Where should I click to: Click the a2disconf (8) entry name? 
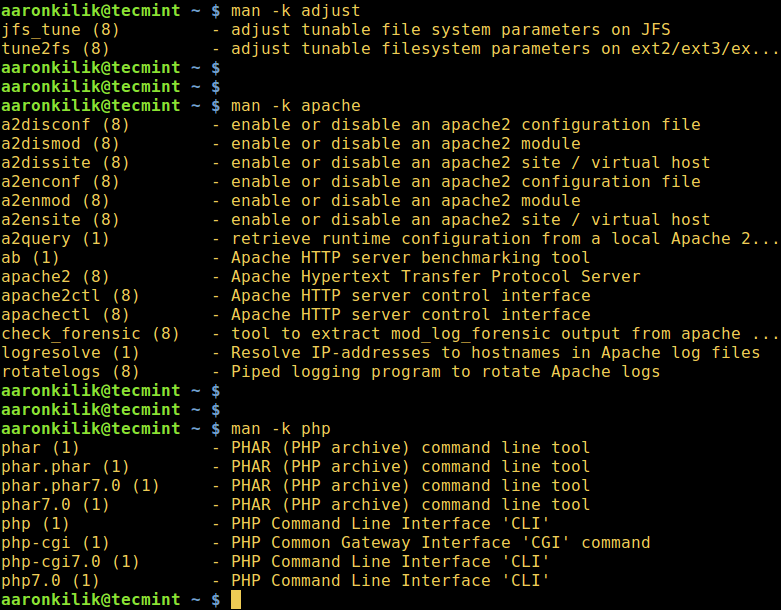(65, 124)
